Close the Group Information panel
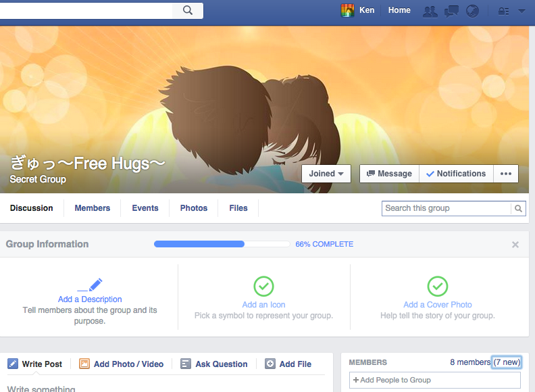535x392 pixels. [x=515, y=245]
